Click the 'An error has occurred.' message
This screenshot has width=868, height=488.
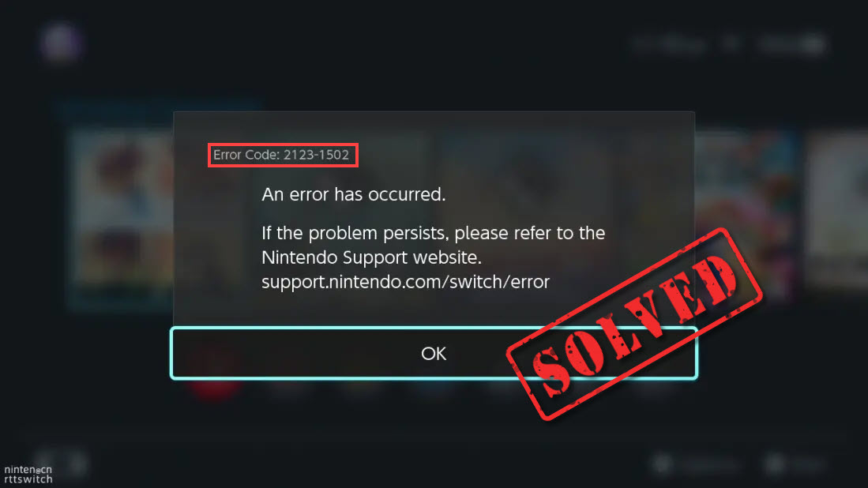pos(353,194)
